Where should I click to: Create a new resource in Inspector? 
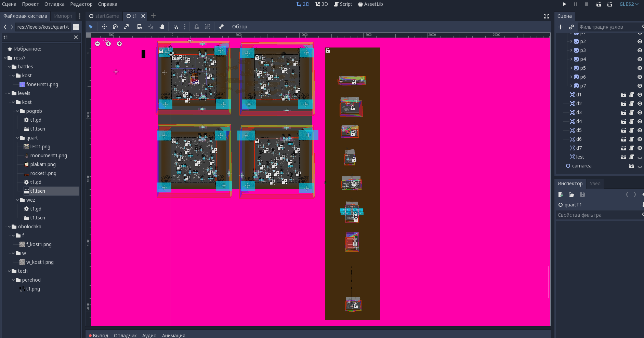click(561, 194)
